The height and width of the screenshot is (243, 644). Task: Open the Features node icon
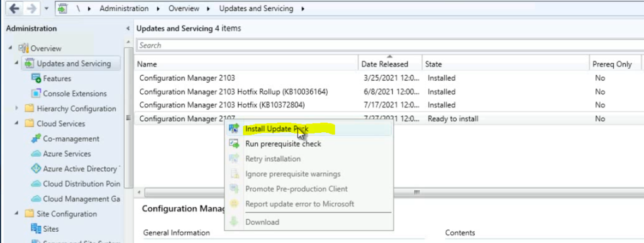click(x=36, y=78)
